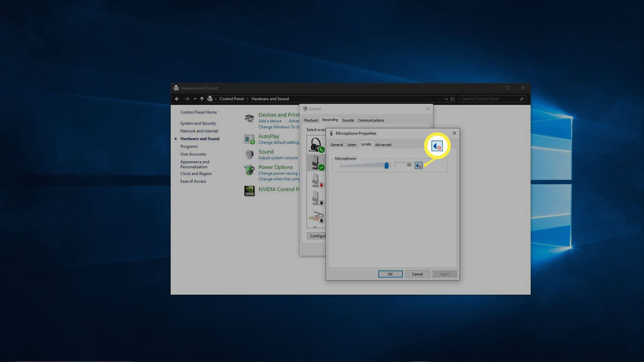Open the Add a device link
The image size is (644, 362).
pos(270,121)
